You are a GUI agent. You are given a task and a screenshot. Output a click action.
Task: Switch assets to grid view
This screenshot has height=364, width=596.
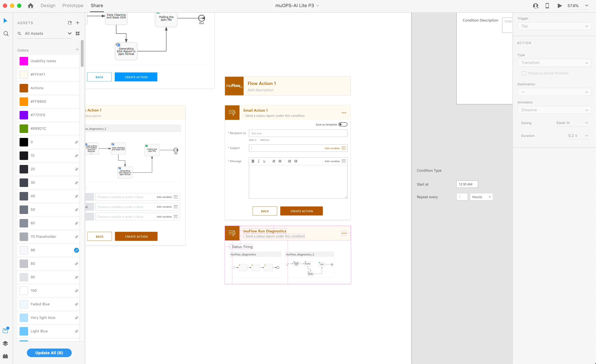78,34
